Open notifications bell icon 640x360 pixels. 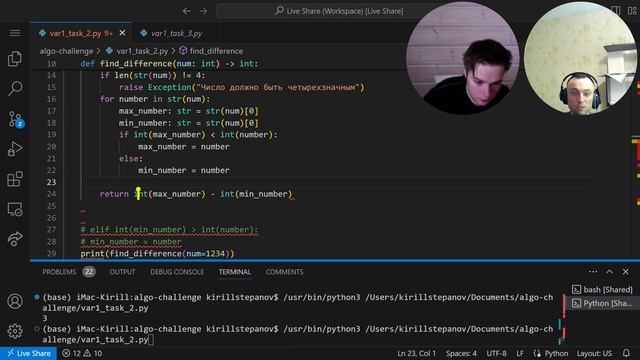[x=626, y=353]
